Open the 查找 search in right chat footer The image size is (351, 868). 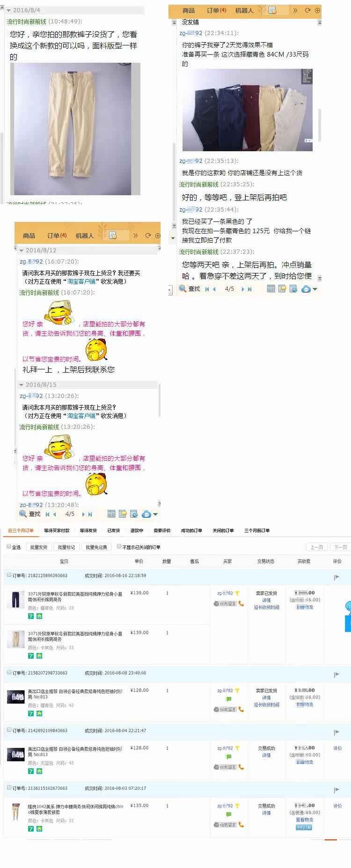(190, 289)
